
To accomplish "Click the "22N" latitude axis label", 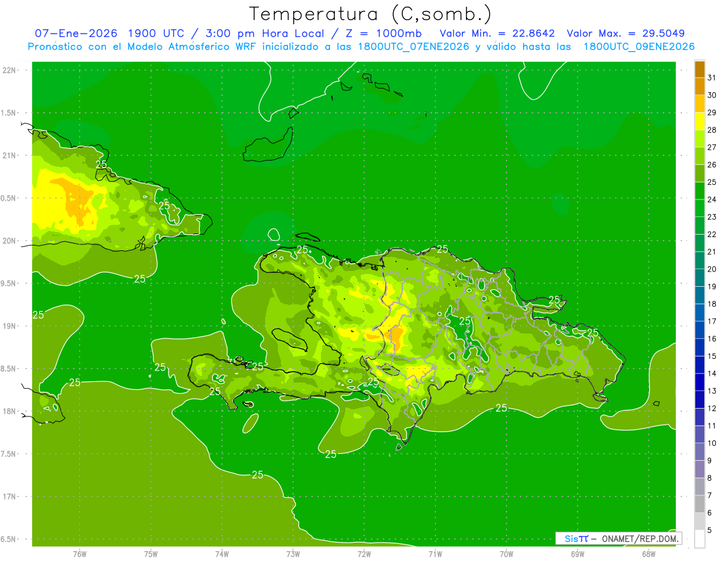I will click(x=9, y=70).
